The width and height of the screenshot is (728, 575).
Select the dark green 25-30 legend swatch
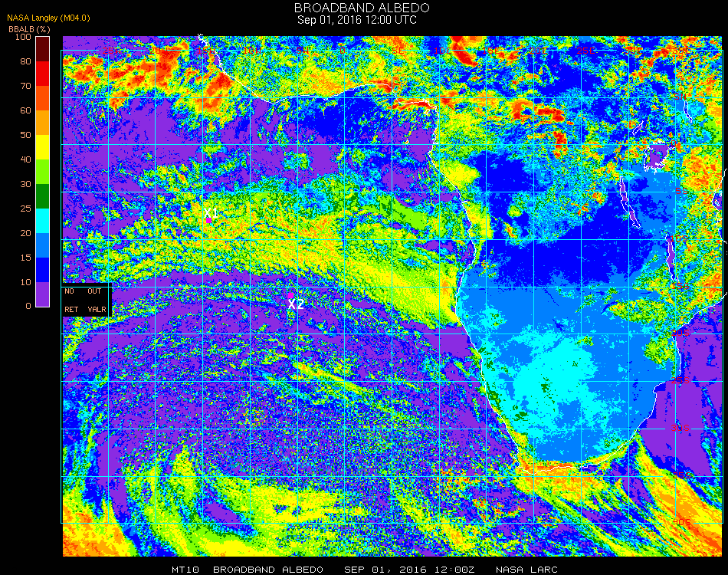click(x=43, y=196)
